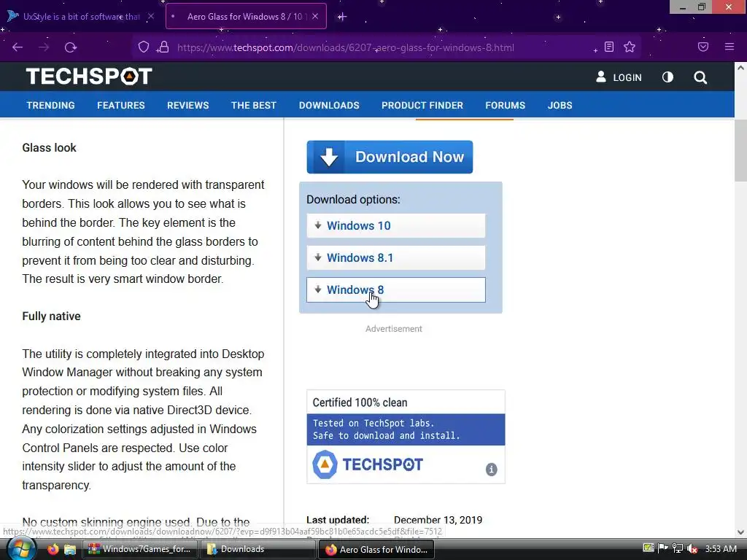Click the padlock site security icon
The height and width of the screenshot is (560, 747).
tap(163, 47)
